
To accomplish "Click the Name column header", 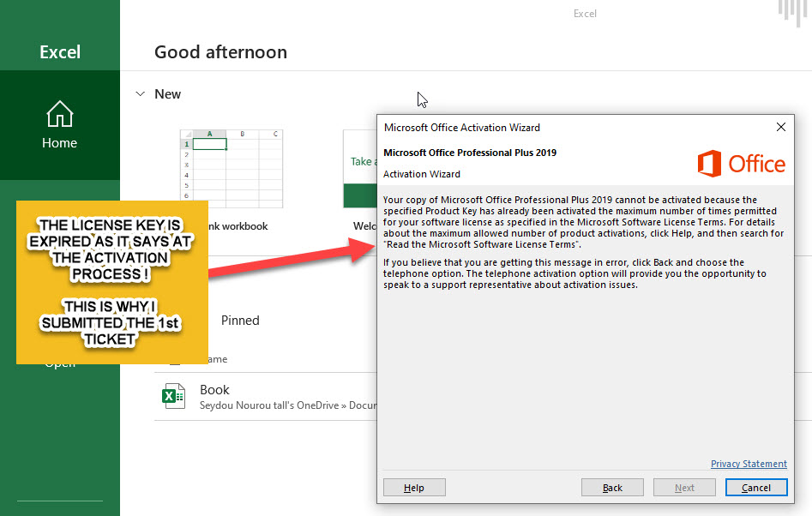I will point(214,359).
